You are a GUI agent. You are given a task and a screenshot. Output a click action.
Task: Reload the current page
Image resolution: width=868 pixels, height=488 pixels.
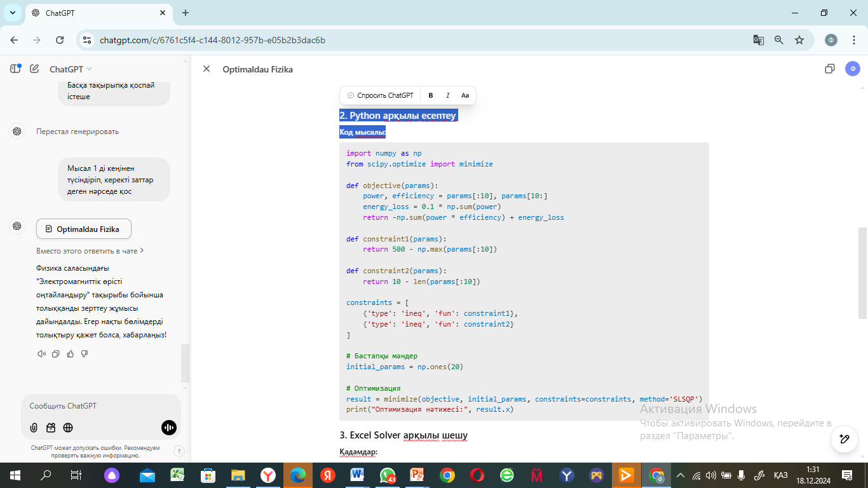point(60,39)
